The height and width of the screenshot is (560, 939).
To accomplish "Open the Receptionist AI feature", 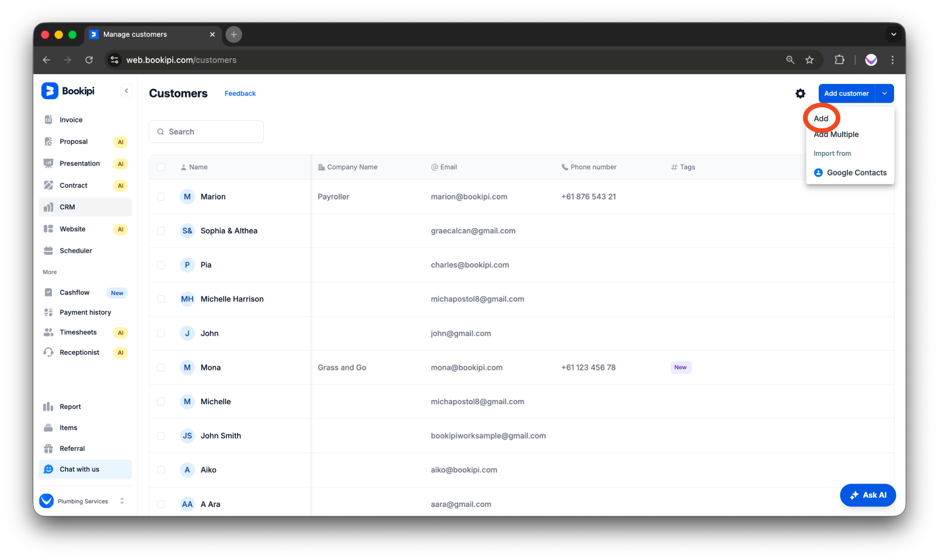I will 79,352.
